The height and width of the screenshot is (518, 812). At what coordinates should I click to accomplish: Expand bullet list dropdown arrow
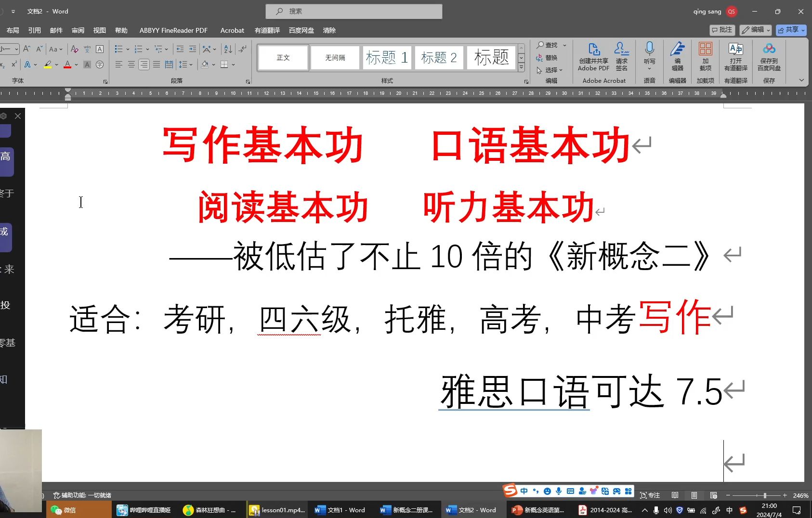point(128,49)
